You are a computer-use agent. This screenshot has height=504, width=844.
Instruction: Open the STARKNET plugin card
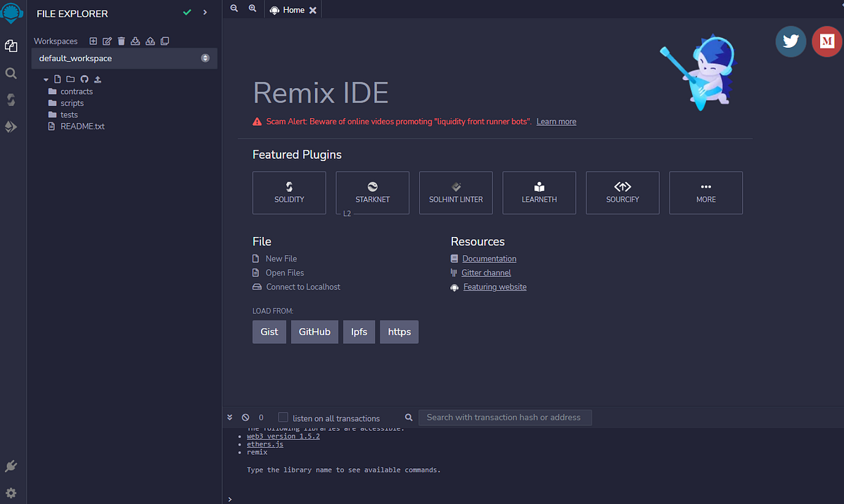pyautogui.click(x=372, y=193)
